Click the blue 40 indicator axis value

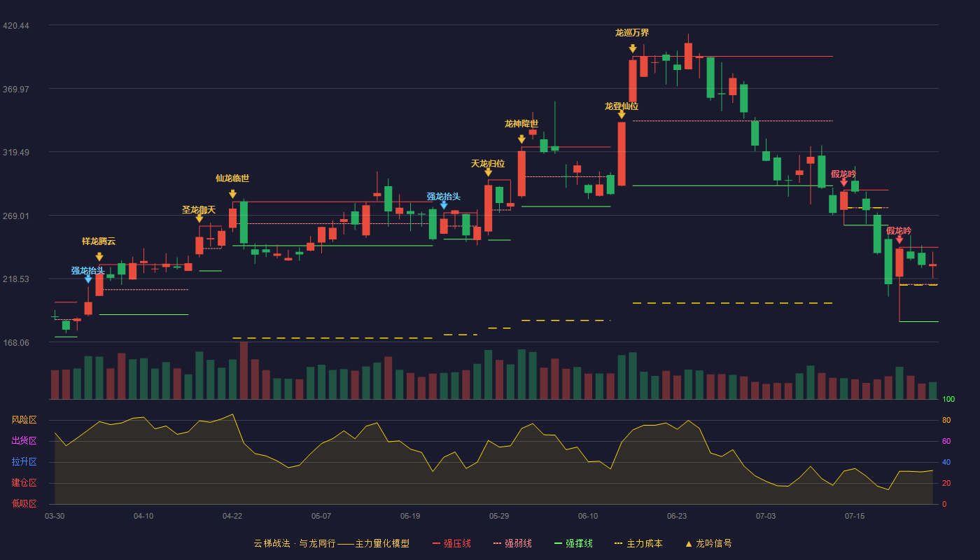tap(946, 462)
